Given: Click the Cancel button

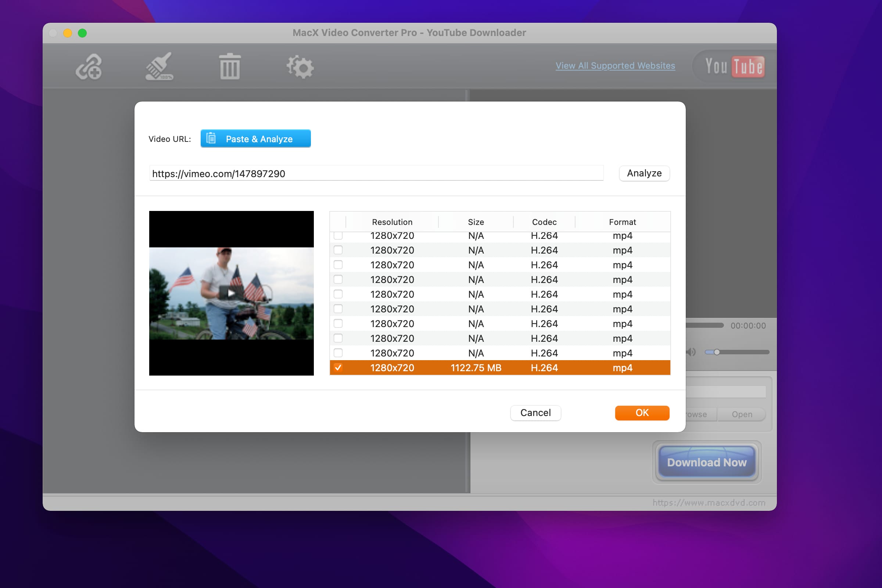Looking at the screenshot, I should pos(535,413).
